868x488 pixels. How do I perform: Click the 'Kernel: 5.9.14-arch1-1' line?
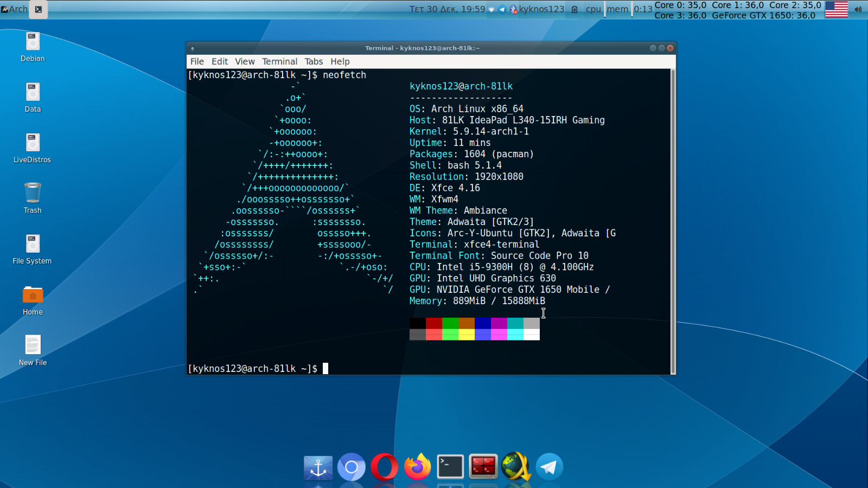469,131
